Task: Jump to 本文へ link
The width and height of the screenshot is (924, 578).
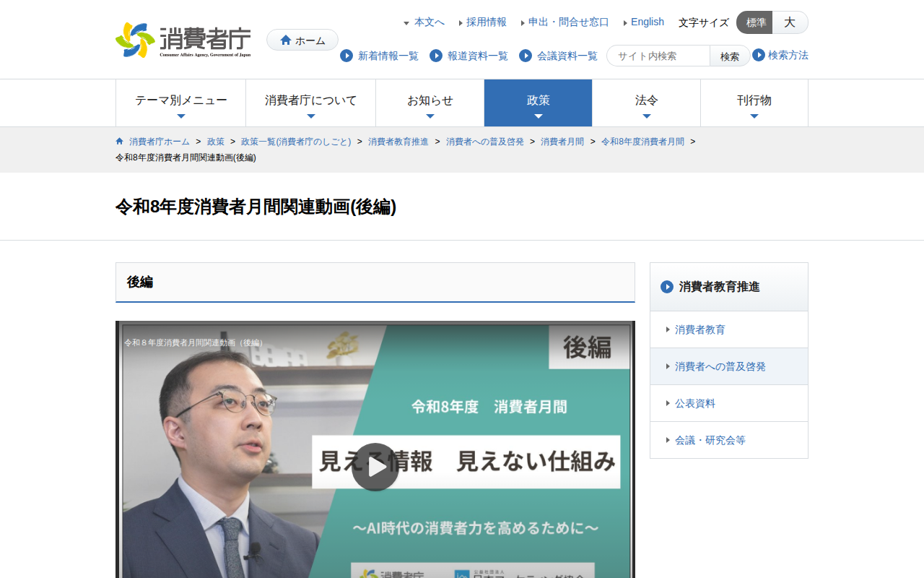Action: (429, 22)
